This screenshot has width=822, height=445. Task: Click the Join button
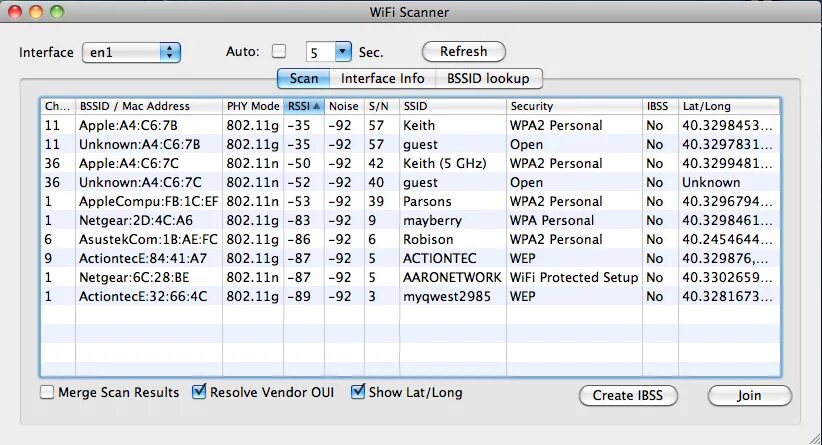[749, 395]
